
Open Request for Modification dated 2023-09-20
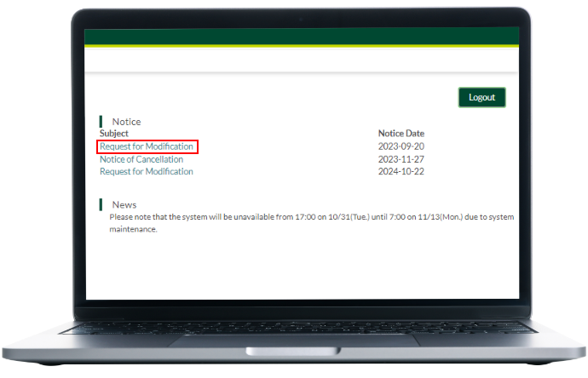tap(147, 146)
